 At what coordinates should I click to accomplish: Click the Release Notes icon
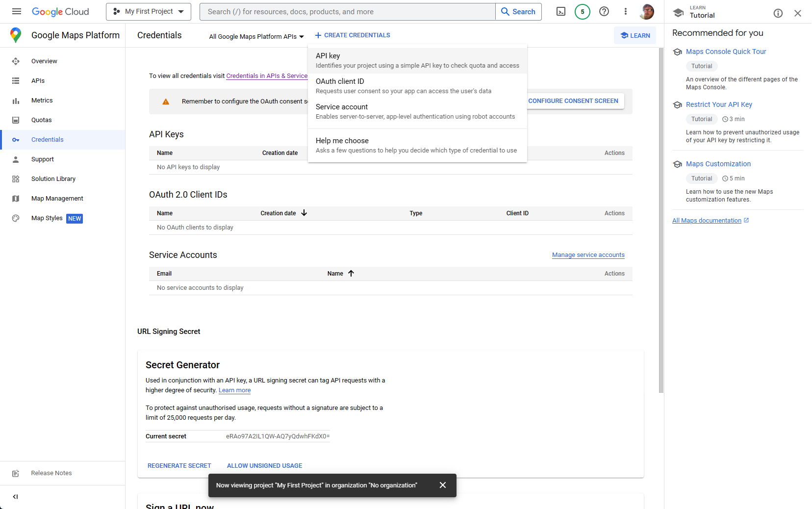pyautogui.click(x=16, y=473)
